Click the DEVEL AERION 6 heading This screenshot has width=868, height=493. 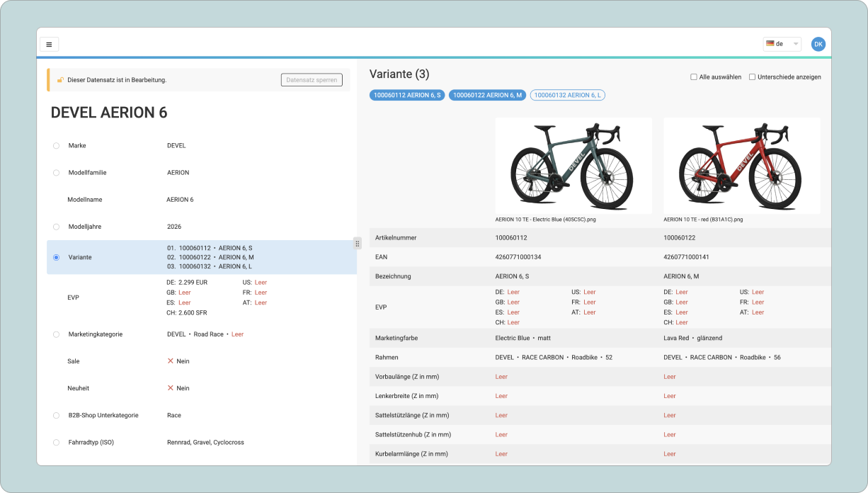point(109,113)
